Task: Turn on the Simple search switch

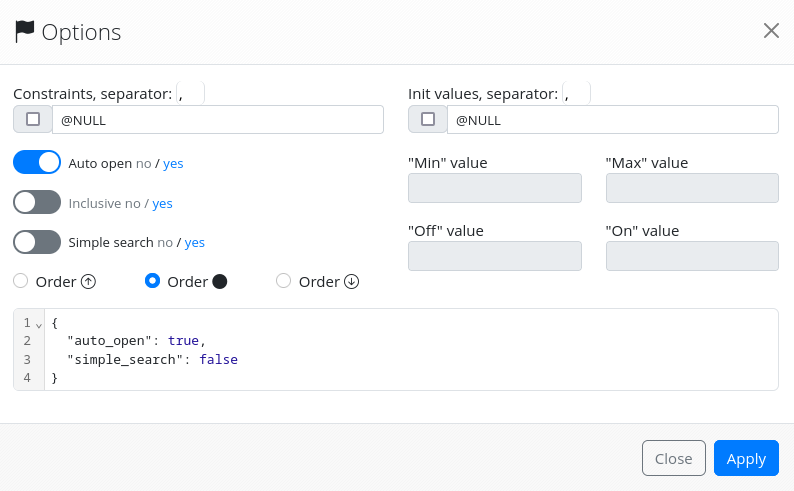Action: 37,242
